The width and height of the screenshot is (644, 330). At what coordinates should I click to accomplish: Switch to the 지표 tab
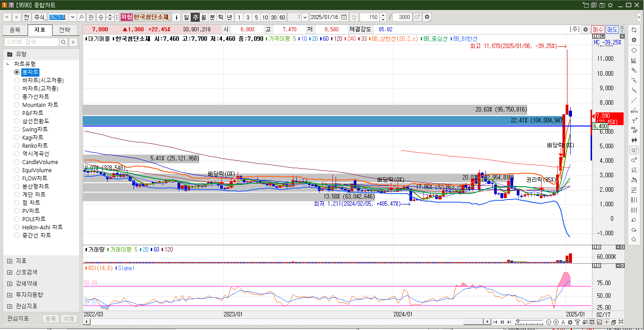point(40,30)
